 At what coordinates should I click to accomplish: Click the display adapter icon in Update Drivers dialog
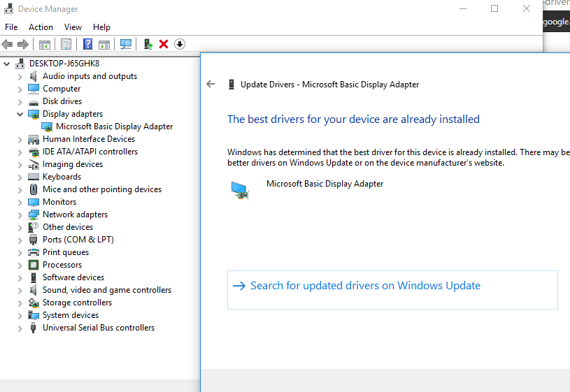coord(240,190)
